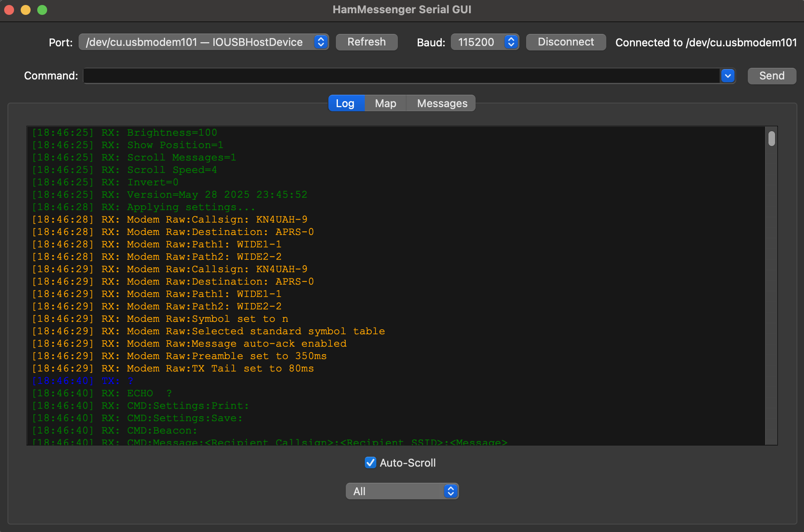The image size is (804, 532).
Task: Click the green zoom window button
Action: (x=42, y=10)
